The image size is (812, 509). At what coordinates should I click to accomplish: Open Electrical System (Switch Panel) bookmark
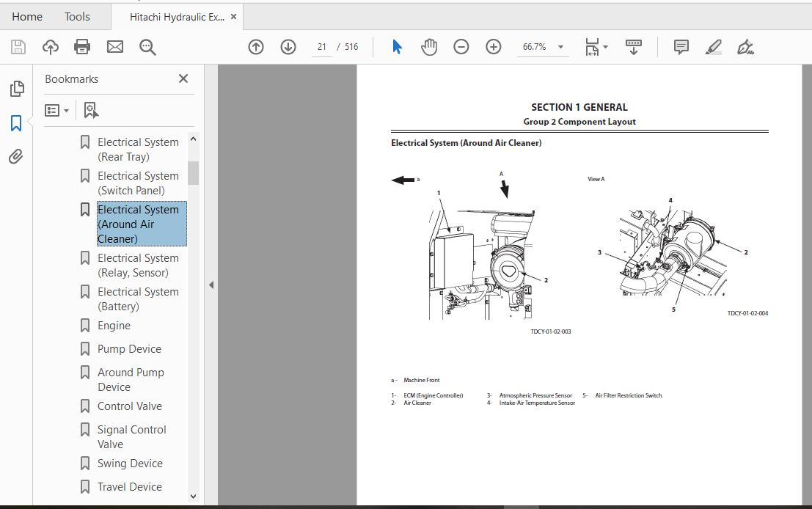pos(138,183)
